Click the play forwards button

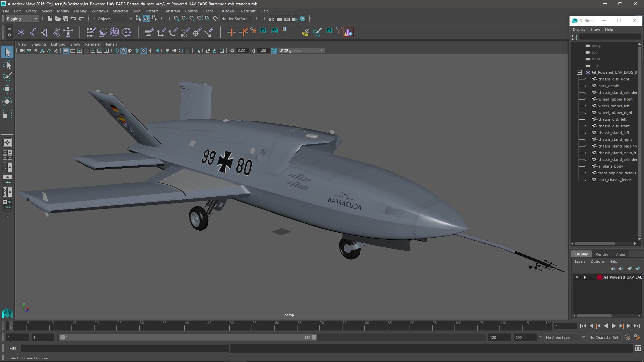coord(613,326)
